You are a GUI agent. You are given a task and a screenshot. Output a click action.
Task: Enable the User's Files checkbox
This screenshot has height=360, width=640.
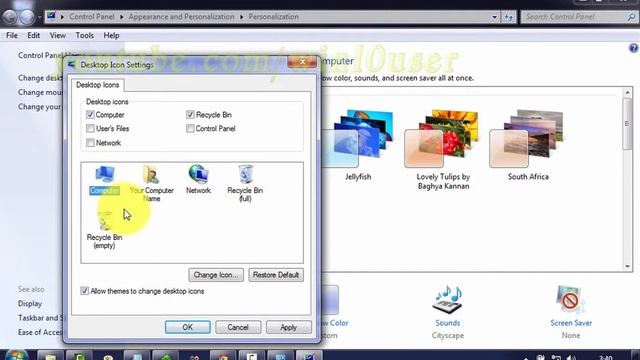click(x=90, y=129)
